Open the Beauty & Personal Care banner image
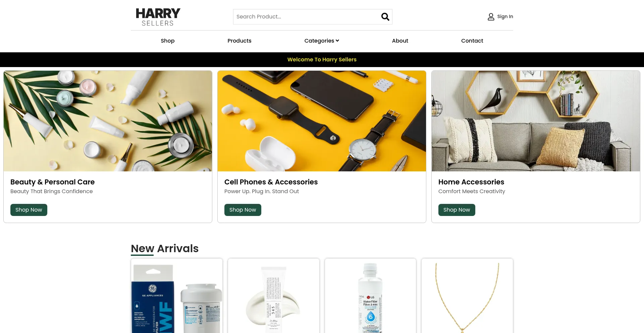Image resolution: width=644 pixels, height=333 pixels. pos(108,121)
